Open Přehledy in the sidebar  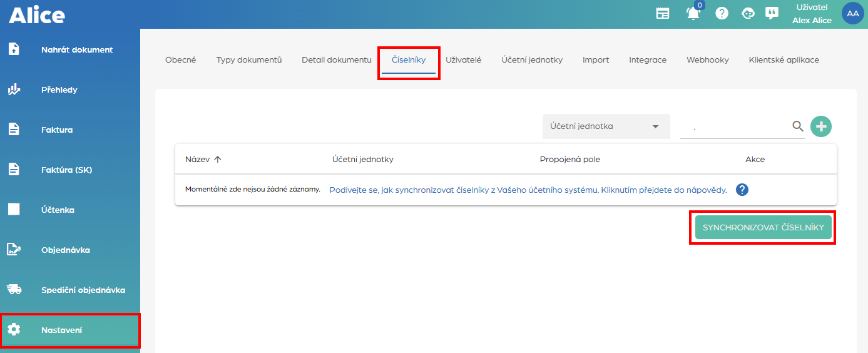(59, 90)
